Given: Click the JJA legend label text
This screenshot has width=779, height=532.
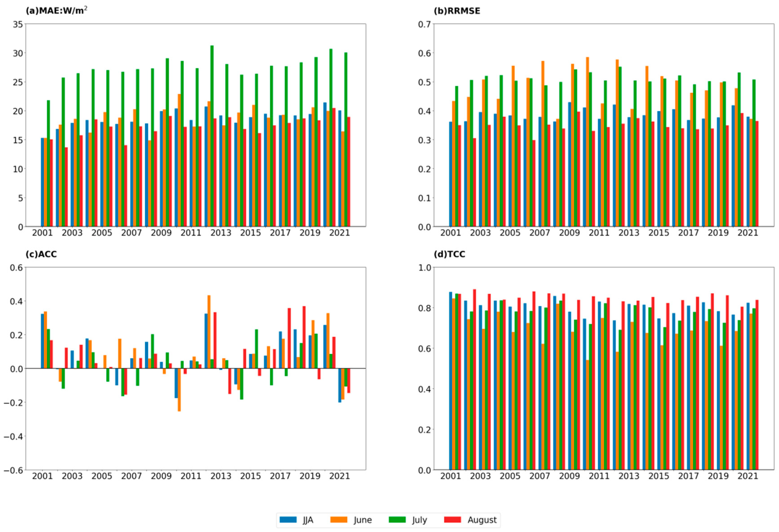Looking at the screenshot, I should 308,520.
